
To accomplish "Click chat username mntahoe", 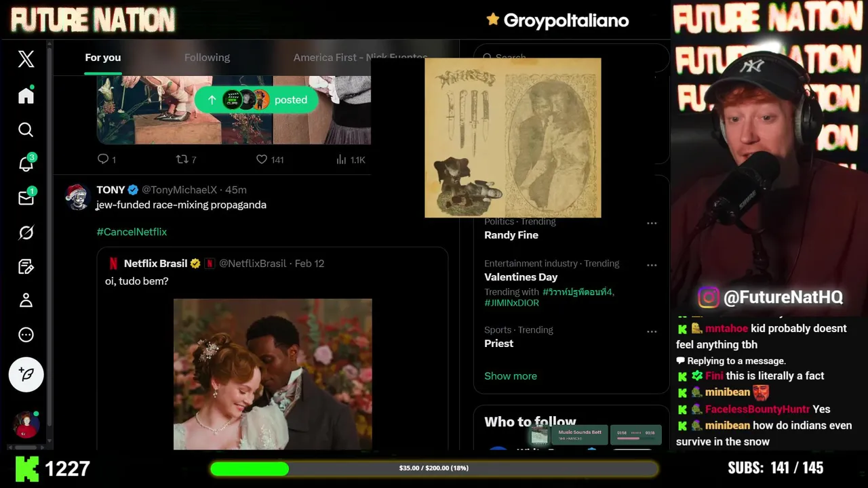I will tap(726, 329).
